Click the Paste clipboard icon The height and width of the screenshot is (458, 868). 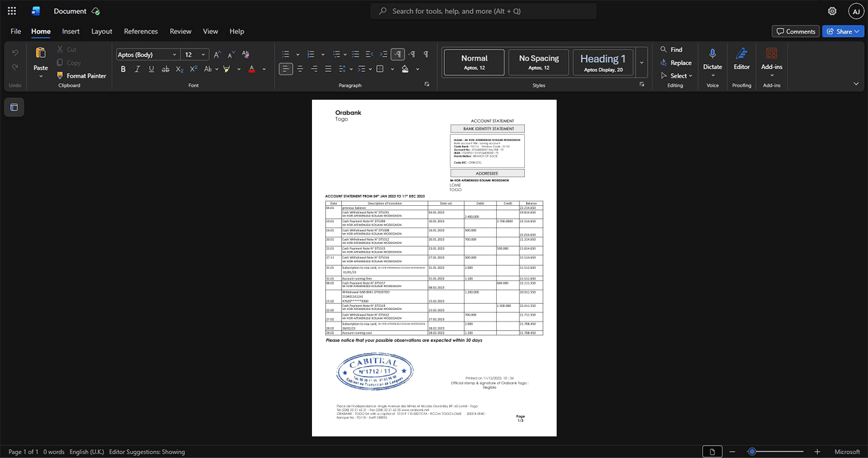(x=41, y=53)
